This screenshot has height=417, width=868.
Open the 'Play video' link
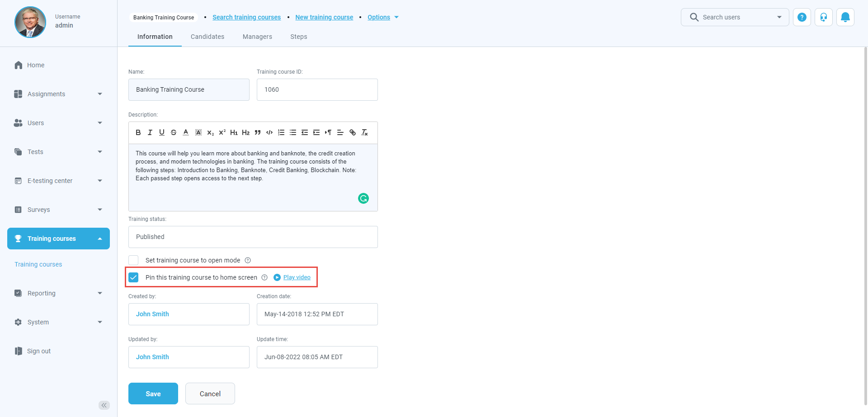click(x=297, y=277)
